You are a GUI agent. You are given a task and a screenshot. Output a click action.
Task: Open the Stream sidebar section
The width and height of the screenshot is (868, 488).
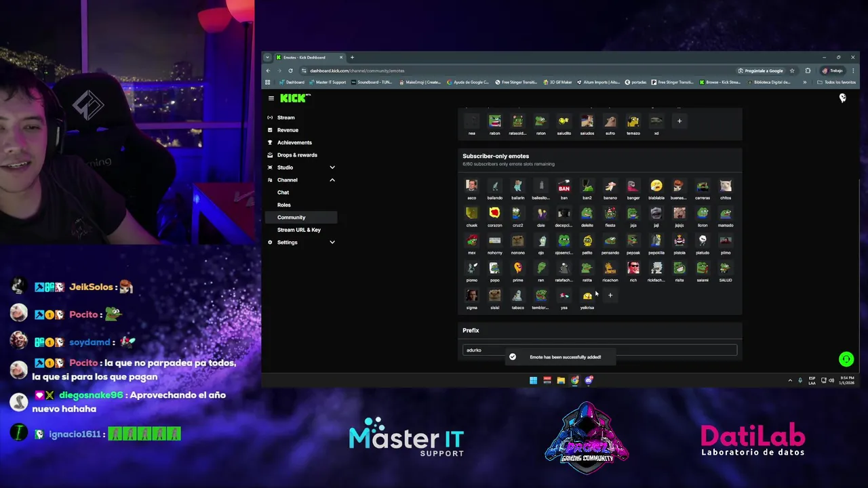[x=285, y=117]
